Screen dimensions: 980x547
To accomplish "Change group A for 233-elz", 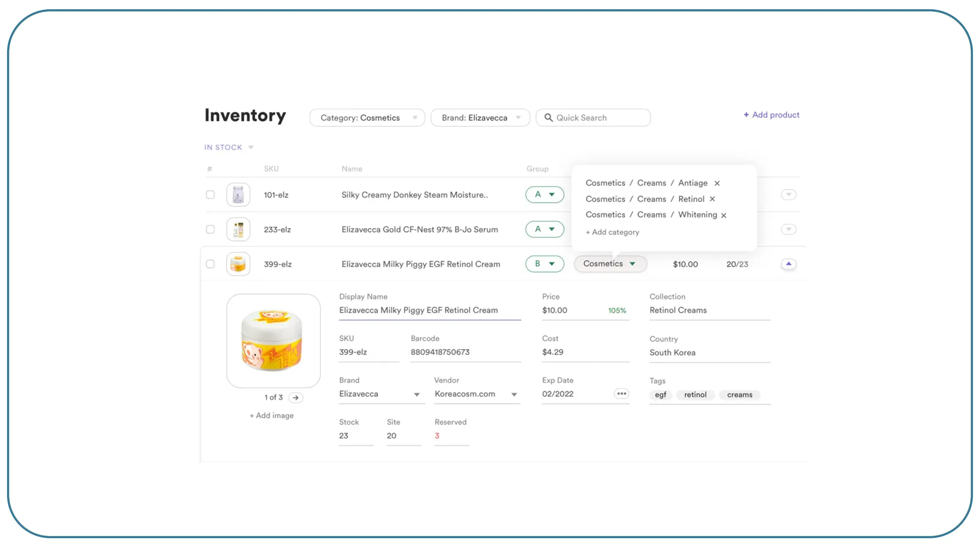I will point(545,229).
